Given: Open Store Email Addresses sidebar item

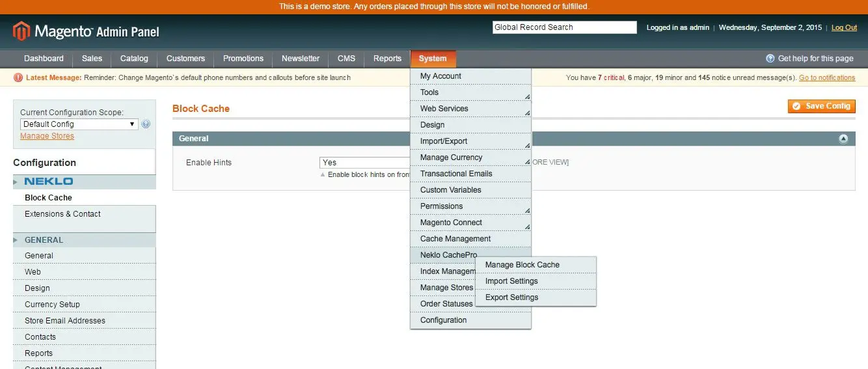Looking at the screenshot, I should pyautogui.click(x=84, y=321).
